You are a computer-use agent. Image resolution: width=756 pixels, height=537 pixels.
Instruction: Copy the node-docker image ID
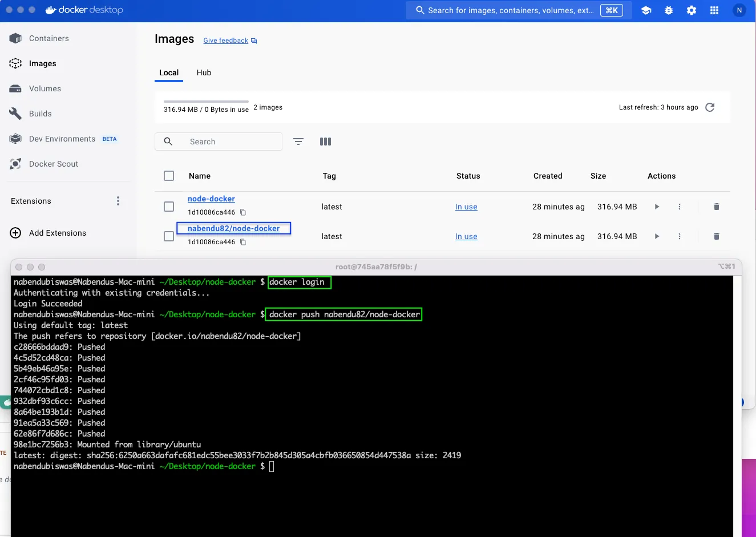click(x=243, y=212)
